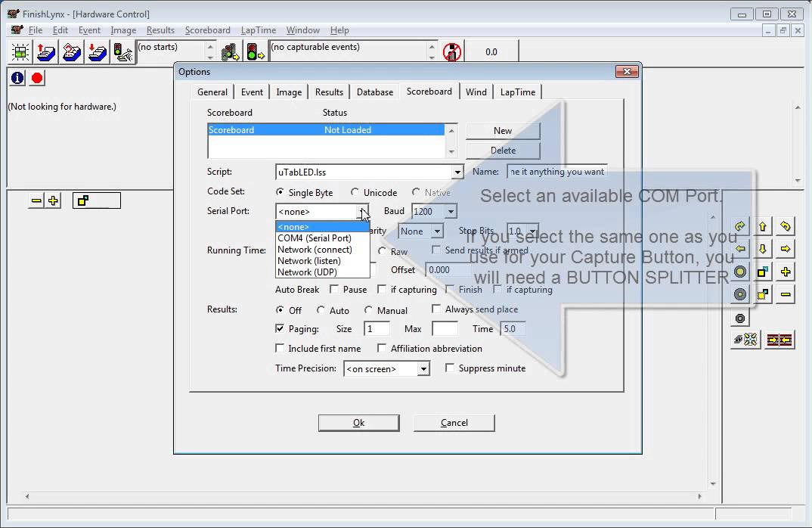The height and width of the screenshot is (528, 812).
Task: Click the red prohibited capture icon
Action: (452, 51)
